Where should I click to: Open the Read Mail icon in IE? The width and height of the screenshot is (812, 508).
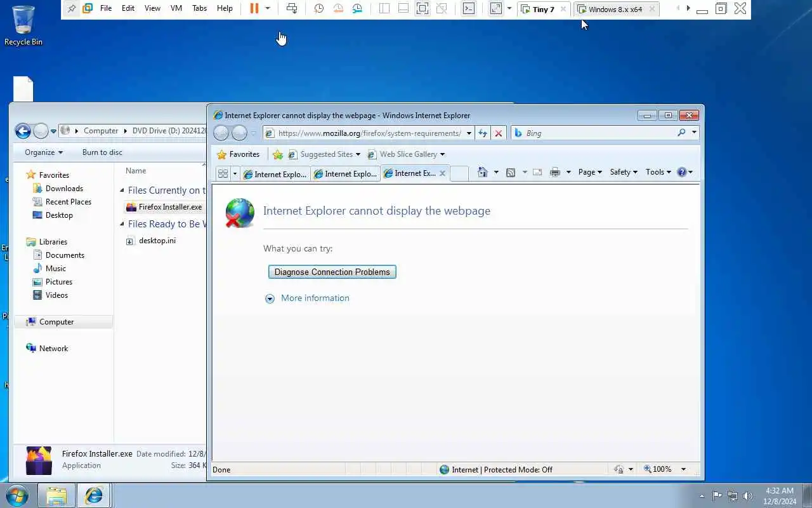click(x=537, y=172)
